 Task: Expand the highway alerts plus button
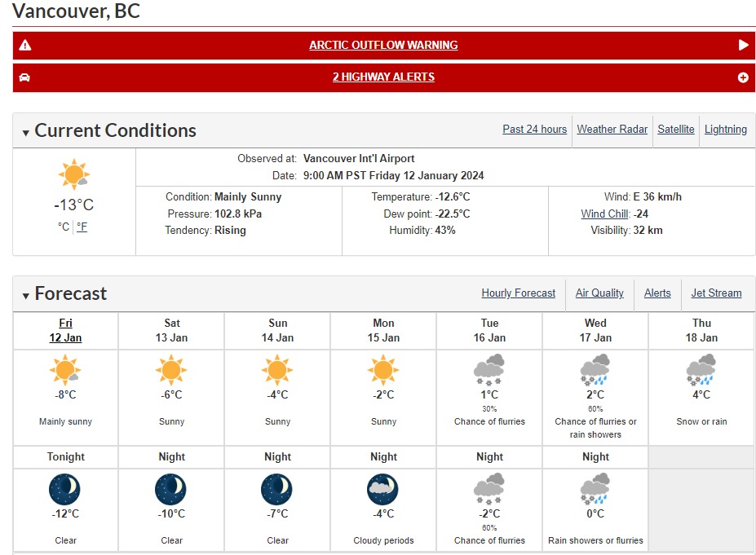click(743, 77)
